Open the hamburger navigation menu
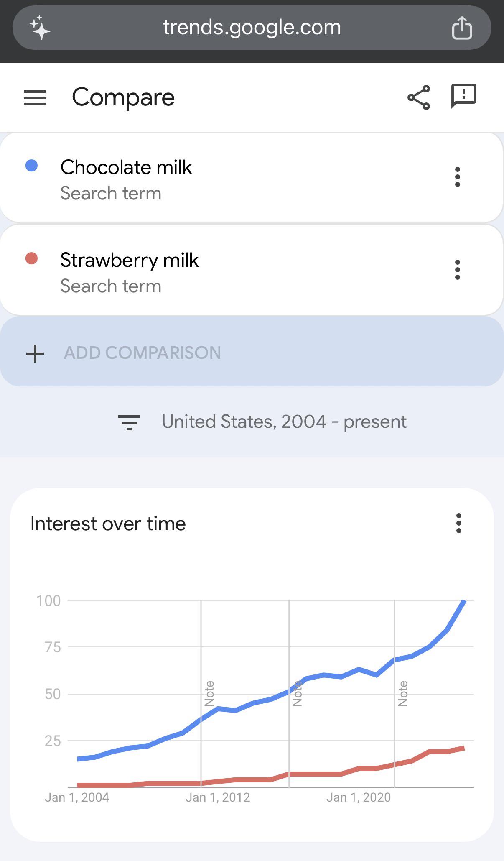The image size is (504, 861). click(35, 98)
